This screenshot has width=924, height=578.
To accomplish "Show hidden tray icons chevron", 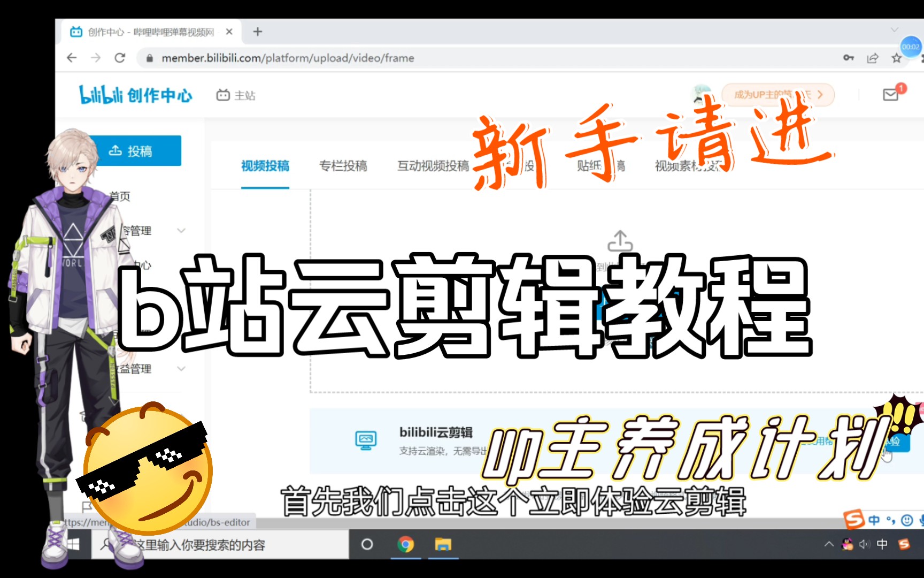I will click(x=829, y=544).
